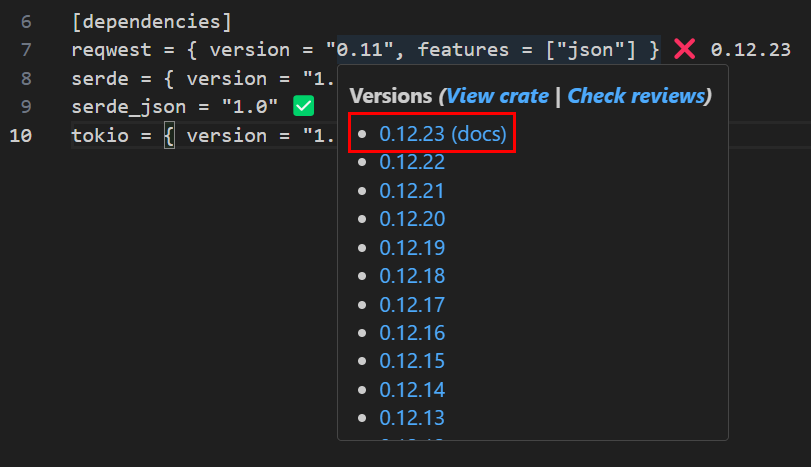Click the reqwest crate name
The width and height of the screenshot is (811, 467).
(x=111, y=50)
